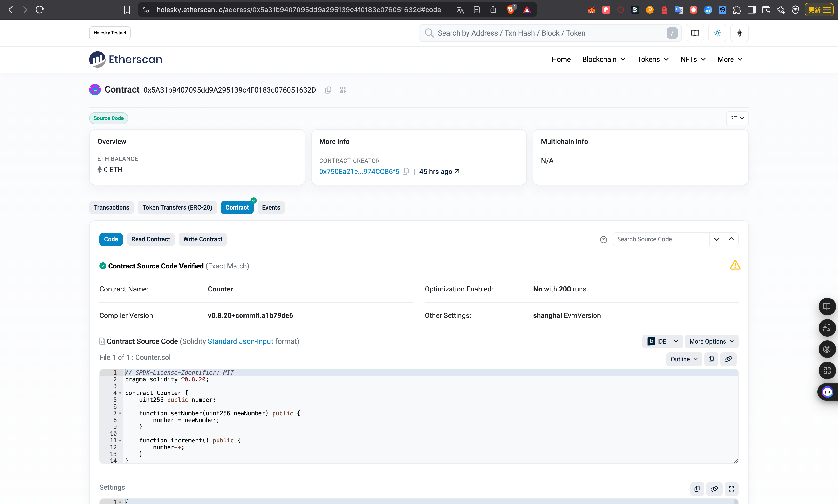Copy the Settings JSON to clipboard
The width and height of the screenshot is (838, 504).
(x=697, y=489)
